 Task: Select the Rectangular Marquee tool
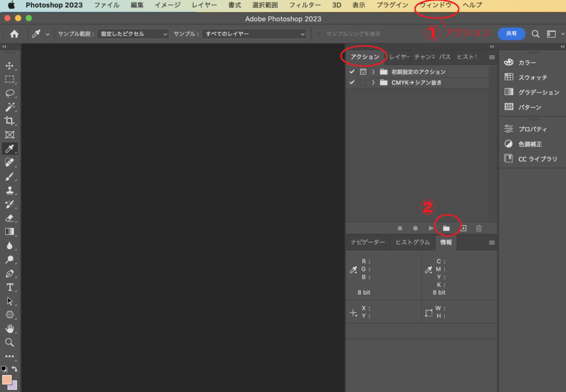(10, 80)
